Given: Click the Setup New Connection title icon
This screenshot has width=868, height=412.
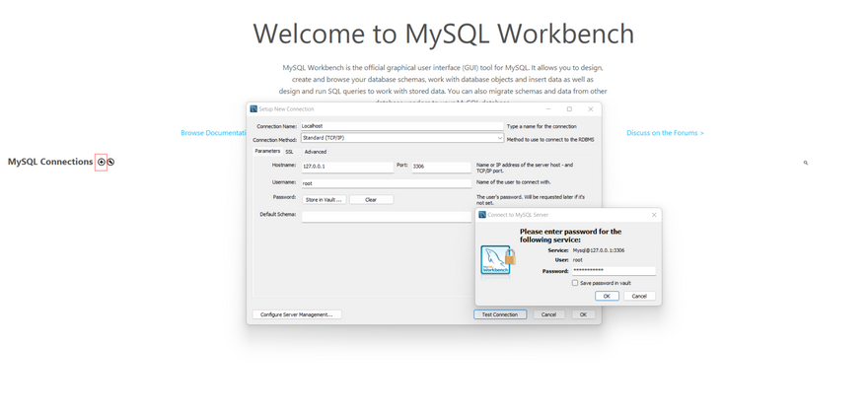Looking at the screenshot, I should click(253, 109).
